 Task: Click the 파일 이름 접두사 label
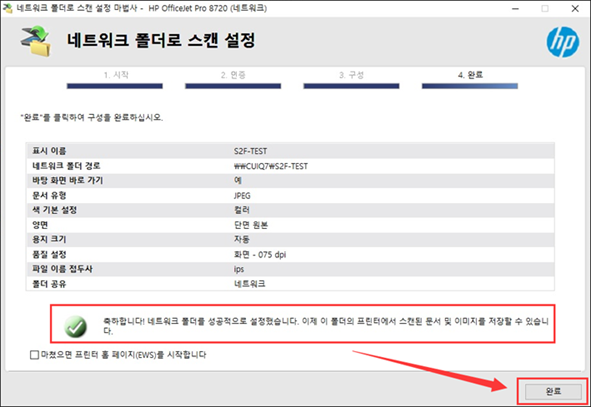pyautogui.click(x=62, y=269)
